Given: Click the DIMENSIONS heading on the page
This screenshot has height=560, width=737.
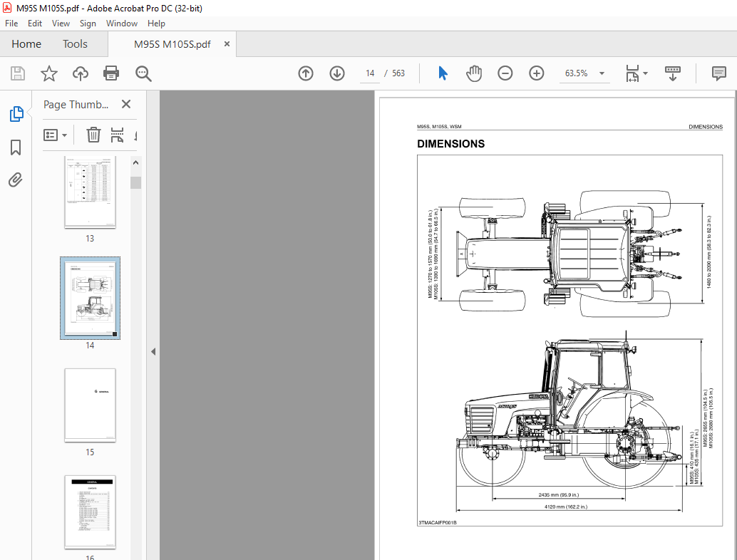Looking at the screenshot, I should click(450, 144).
